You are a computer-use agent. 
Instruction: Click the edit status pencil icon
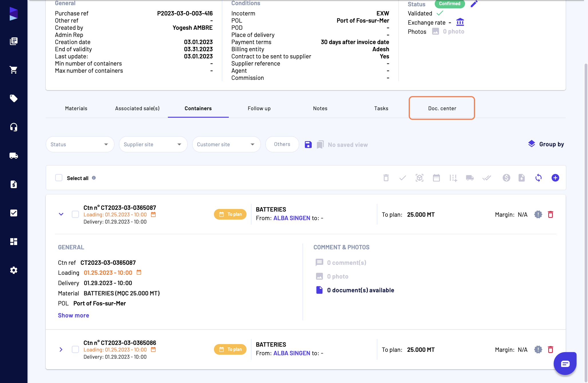(x=474, y=4)
